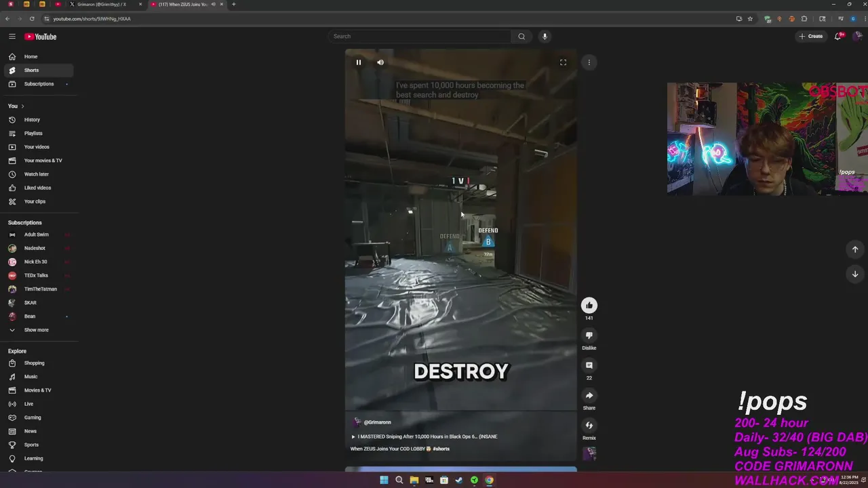Bookmark this page with the star
Screen dimensions: 868x488
point(750,19)
